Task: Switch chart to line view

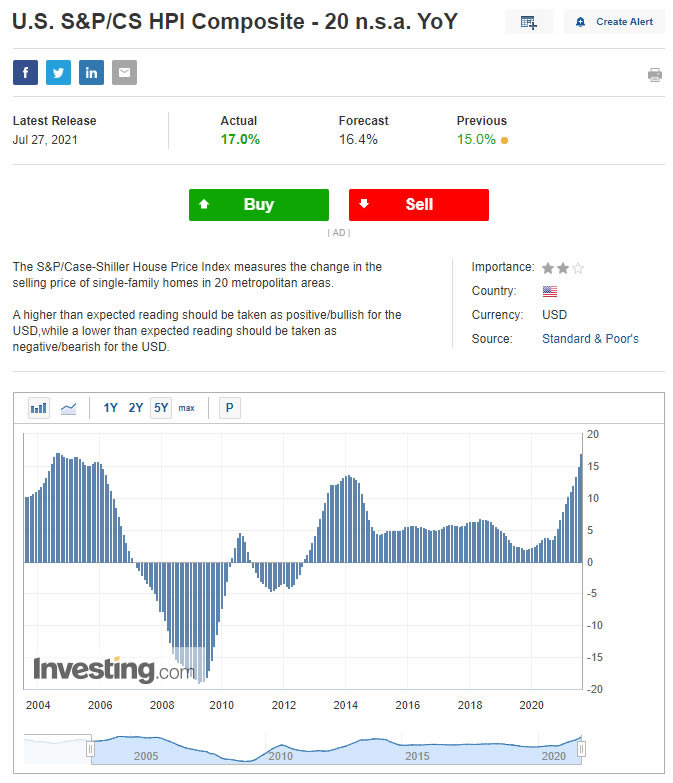Action: tap(69, 408)
